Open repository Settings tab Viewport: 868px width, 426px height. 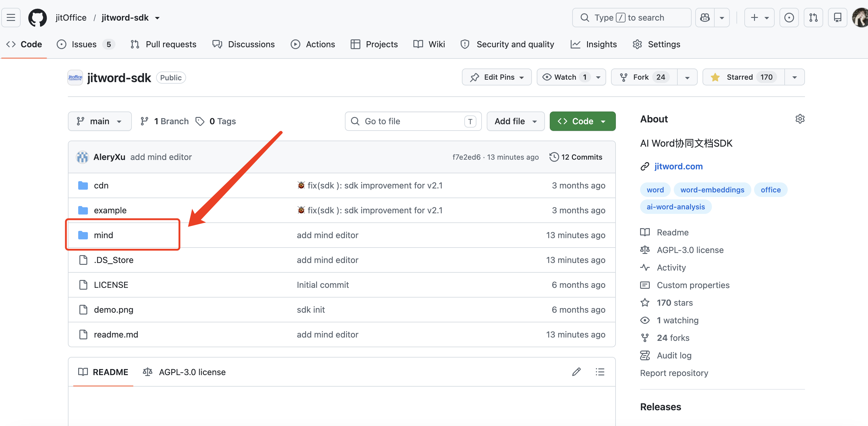656,44
